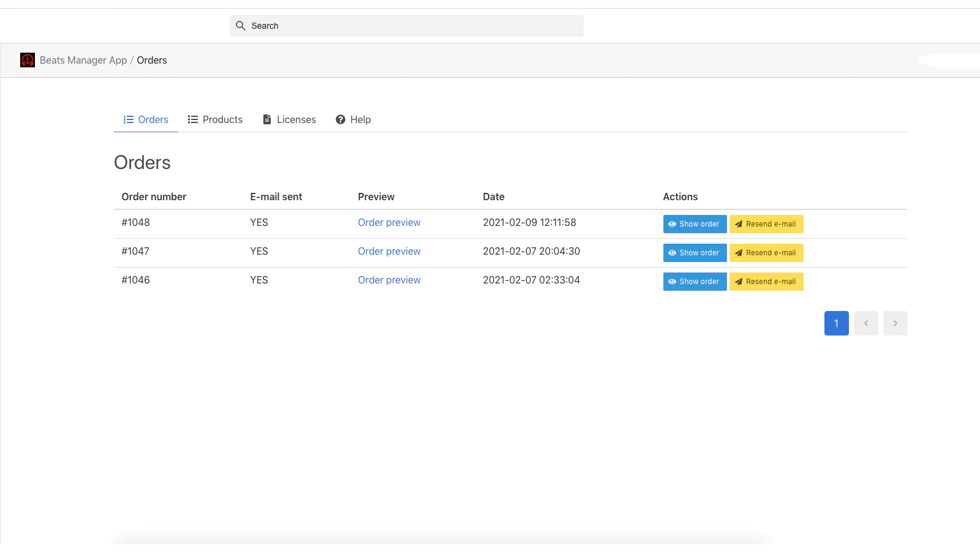The image size is (980, 551).
Task: Click paper plane icon for order #1047
Action: (739, 253)
